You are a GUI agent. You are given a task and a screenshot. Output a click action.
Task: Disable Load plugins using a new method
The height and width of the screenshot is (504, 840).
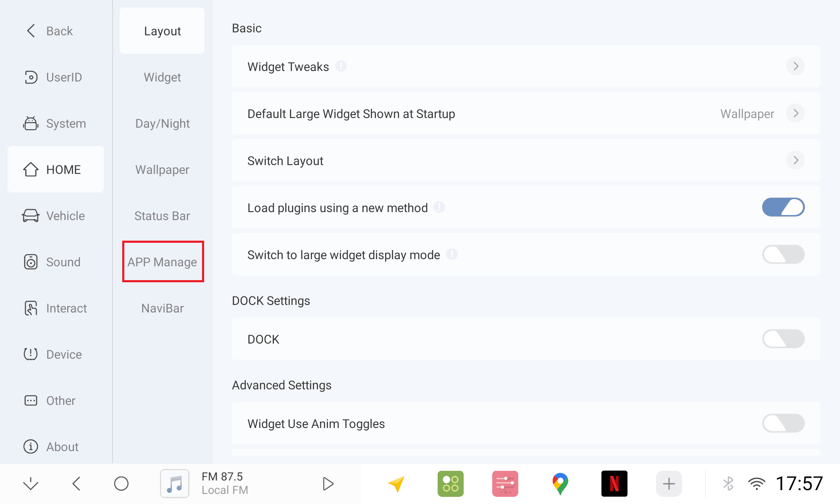point(783,207)
